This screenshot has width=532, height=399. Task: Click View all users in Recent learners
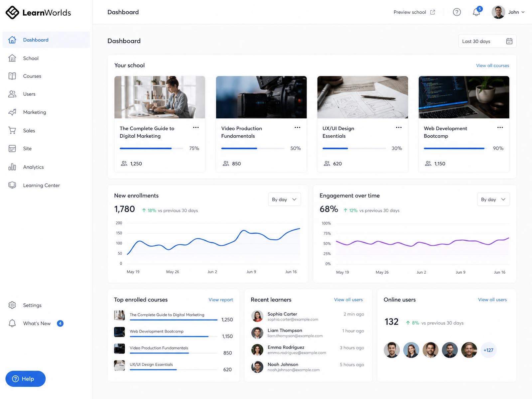348,300
